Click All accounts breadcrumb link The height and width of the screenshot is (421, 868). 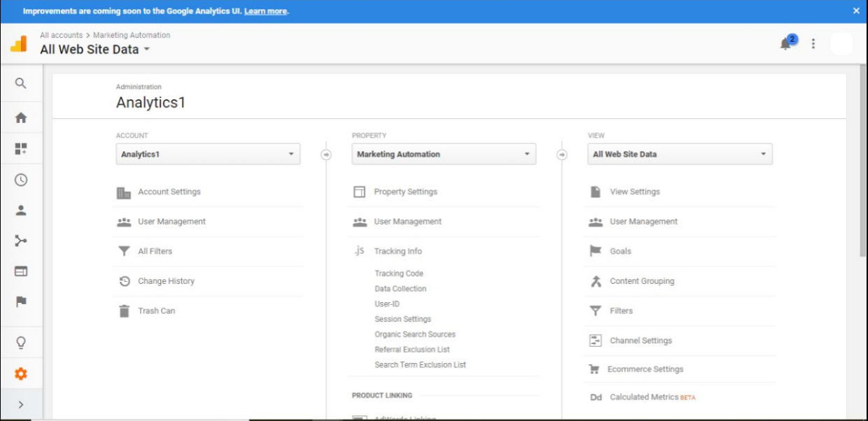61,35
